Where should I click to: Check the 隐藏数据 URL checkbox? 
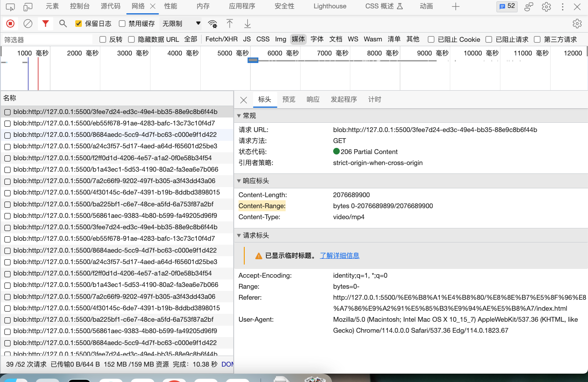pyautogui.click(x=131, y=40)
